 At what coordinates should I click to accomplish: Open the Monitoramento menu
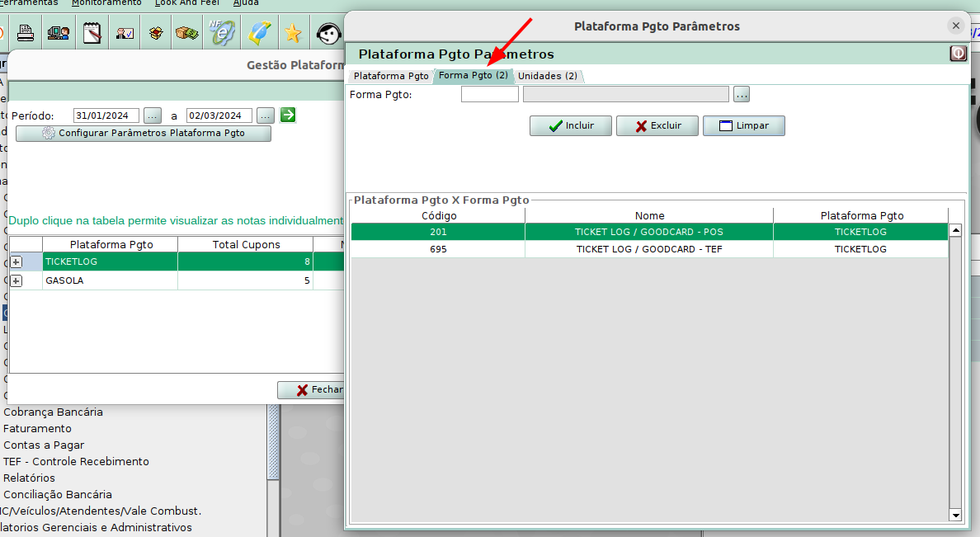(x=106, y=3)
